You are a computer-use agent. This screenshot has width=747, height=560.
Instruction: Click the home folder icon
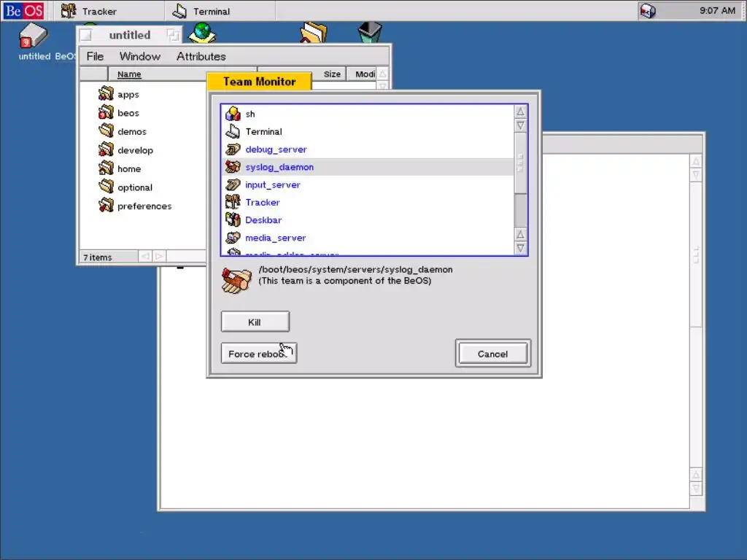(106, 168)
